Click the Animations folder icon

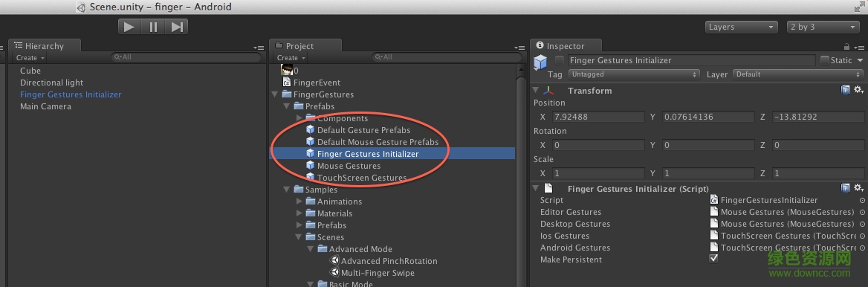[x=311, y=201]
